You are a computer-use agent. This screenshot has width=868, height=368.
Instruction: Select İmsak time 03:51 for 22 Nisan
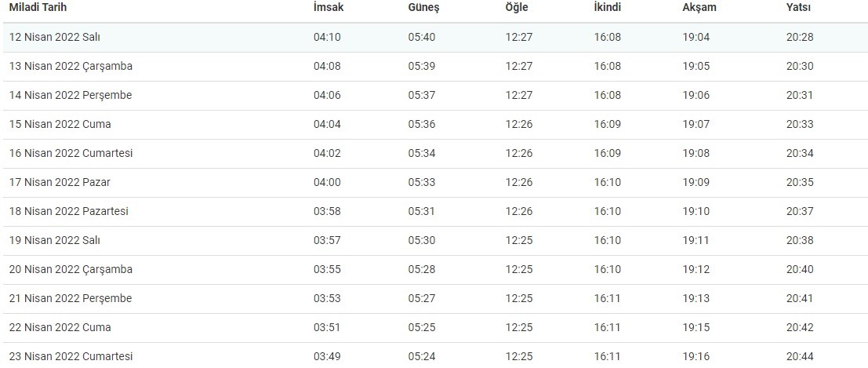coord(327,328)
